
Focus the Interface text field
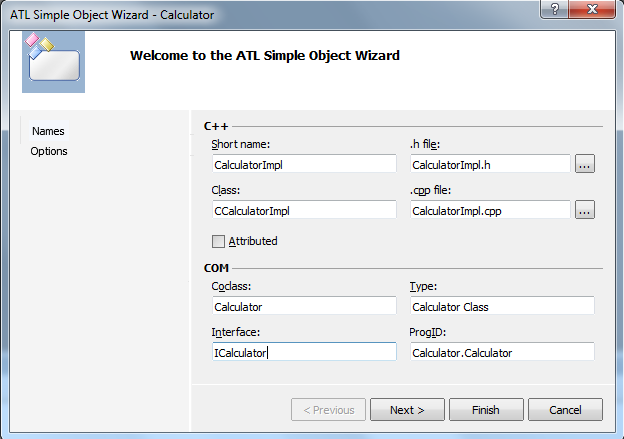point(303,352)
